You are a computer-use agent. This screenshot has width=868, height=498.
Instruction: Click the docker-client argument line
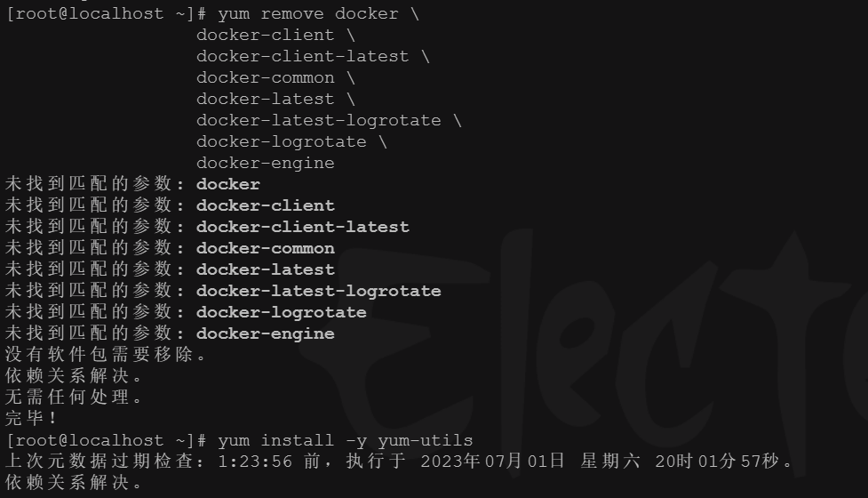point(275,35)
